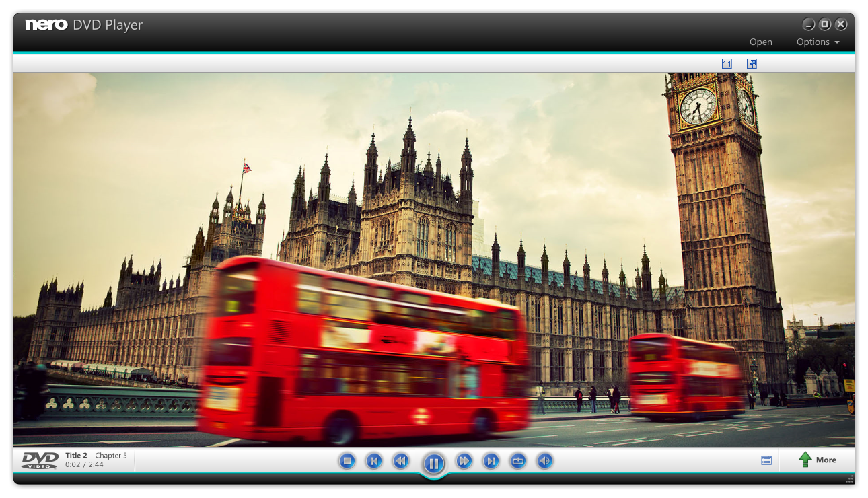
Task: Expand the More controls panel
Action: click(x=822, y=460)
